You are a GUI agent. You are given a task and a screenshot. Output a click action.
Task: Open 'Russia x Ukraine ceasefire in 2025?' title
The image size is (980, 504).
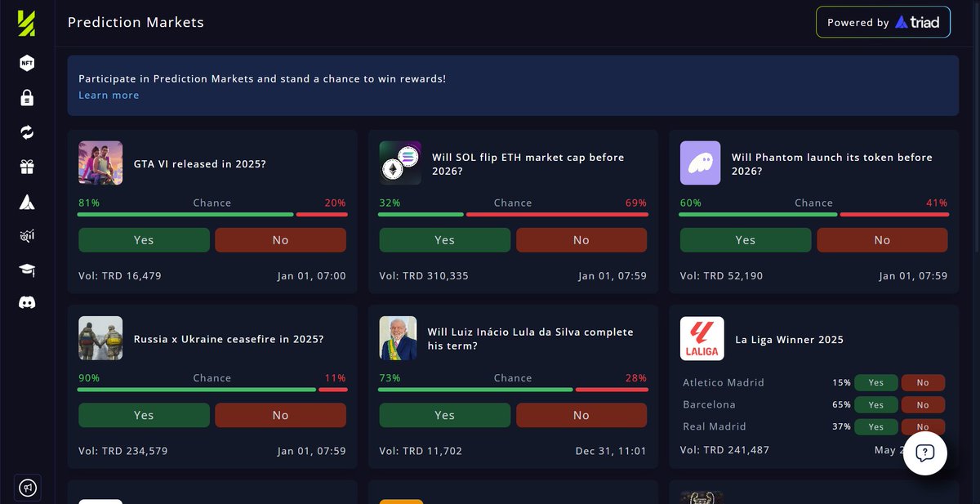pyautogui.click(x=229, y=339)
